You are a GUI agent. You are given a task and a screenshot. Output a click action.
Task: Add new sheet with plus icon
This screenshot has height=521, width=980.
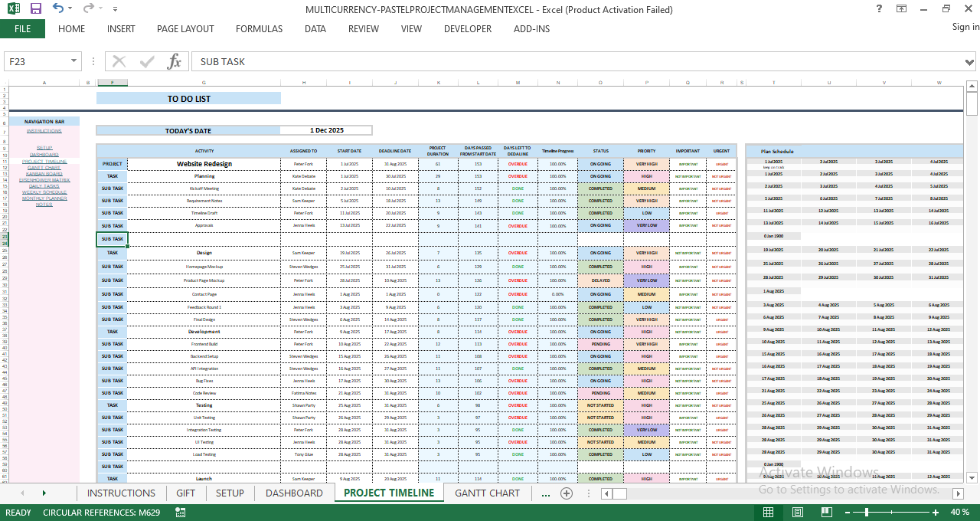[x=567, y=493]
